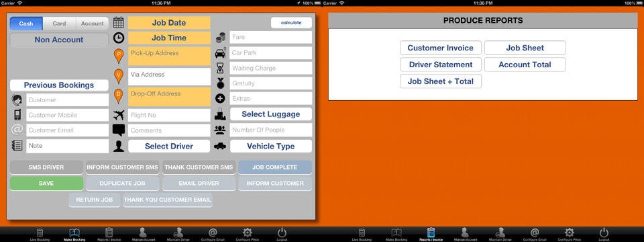Click the airplane icon beside Flight No
644x242 pixels.
pyautogui.click(x=119, y=115)
